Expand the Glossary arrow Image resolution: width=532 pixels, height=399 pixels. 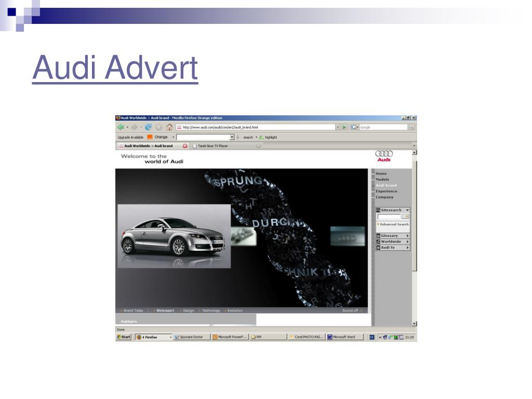tap(407, 236)
